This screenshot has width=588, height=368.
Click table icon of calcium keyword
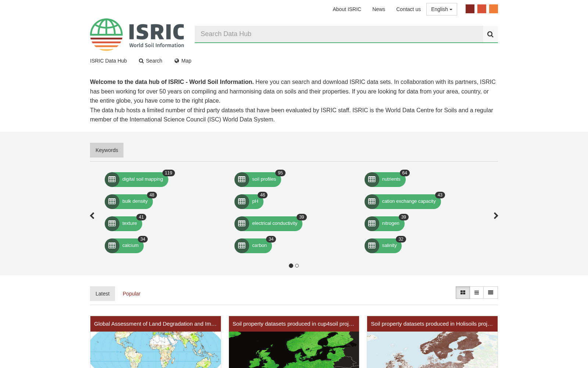click(x=112, y=246)
